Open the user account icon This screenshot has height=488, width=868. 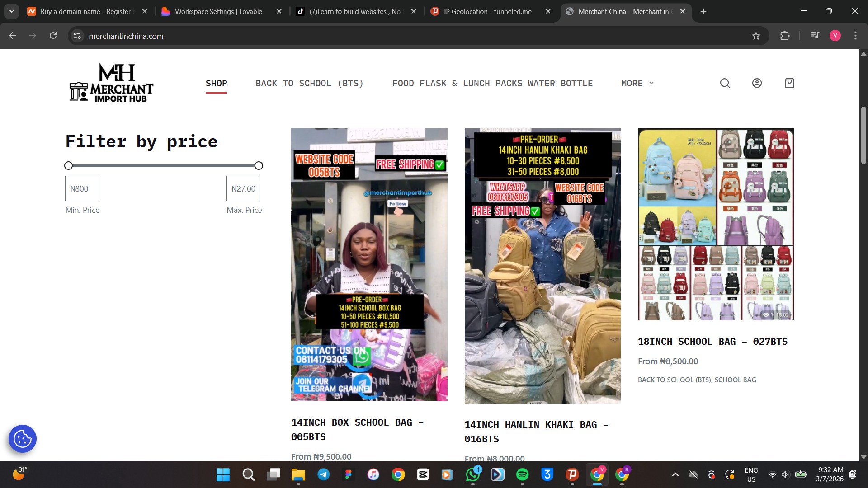757,83
